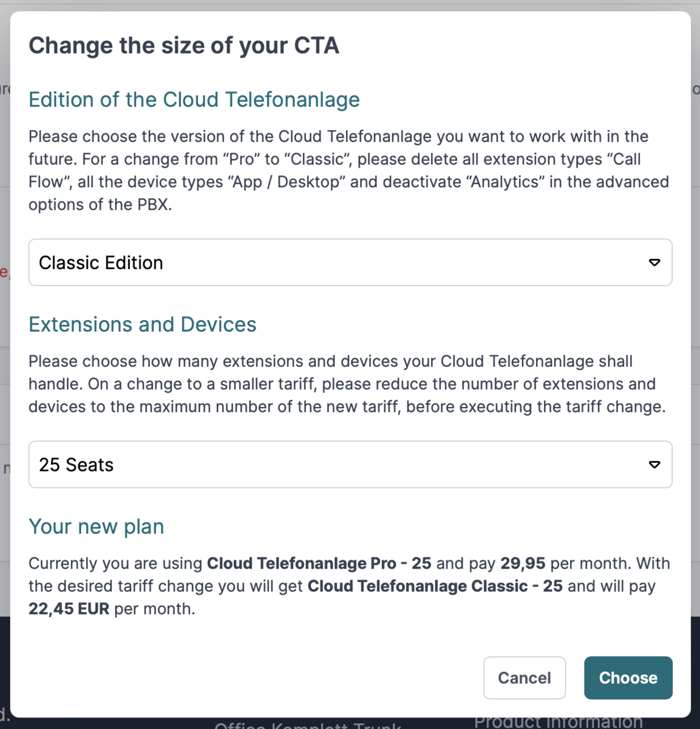Click the bold 29,95 current price
Screen dimensions: 700x729
523,563
